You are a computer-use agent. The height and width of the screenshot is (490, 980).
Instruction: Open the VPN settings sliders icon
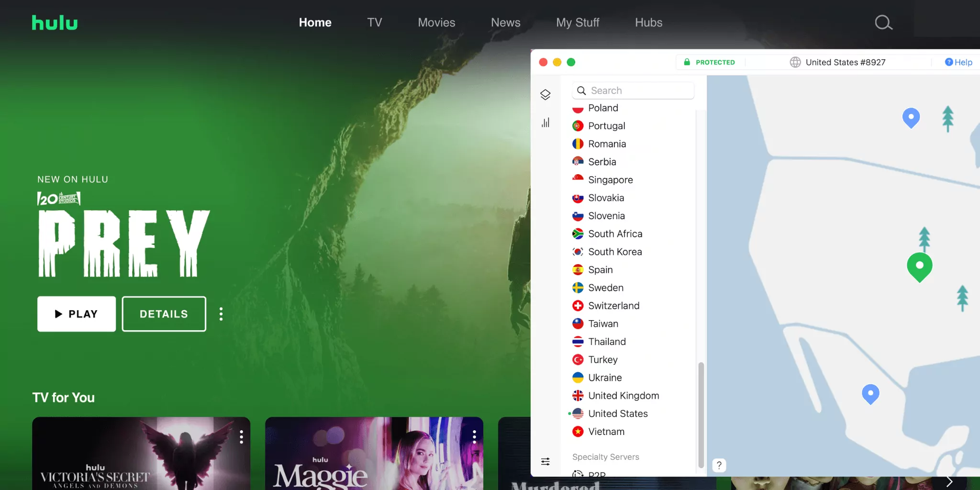[546, 461]
